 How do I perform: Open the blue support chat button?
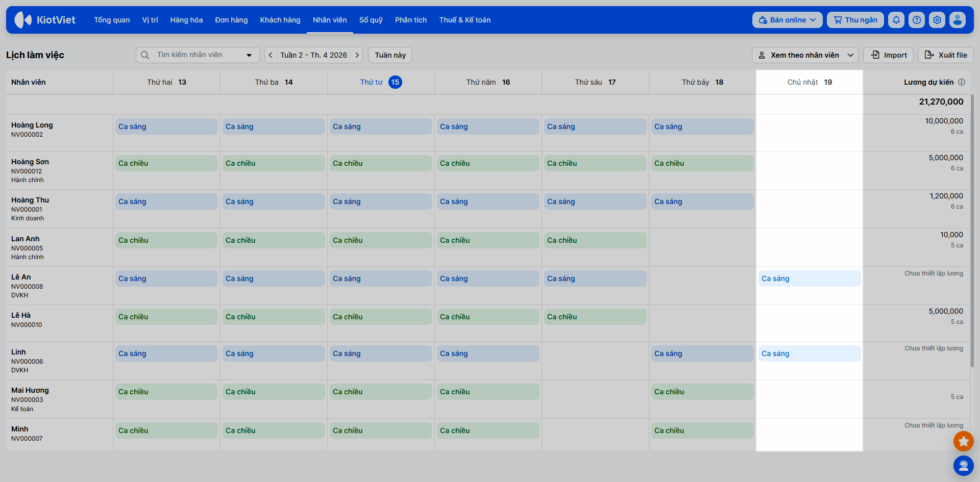963,465
